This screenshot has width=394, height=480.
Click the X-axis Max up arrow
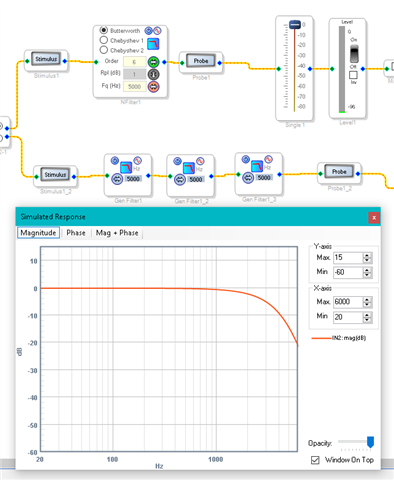(x=367, y=299)
